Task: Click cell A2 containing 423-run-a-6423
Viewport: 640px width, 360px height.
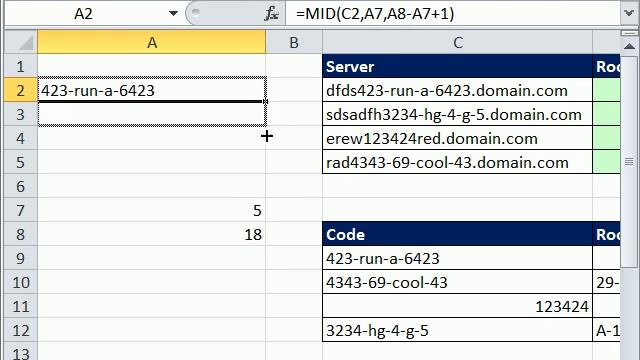Action: pyautogui.click(x=151, y=90)
